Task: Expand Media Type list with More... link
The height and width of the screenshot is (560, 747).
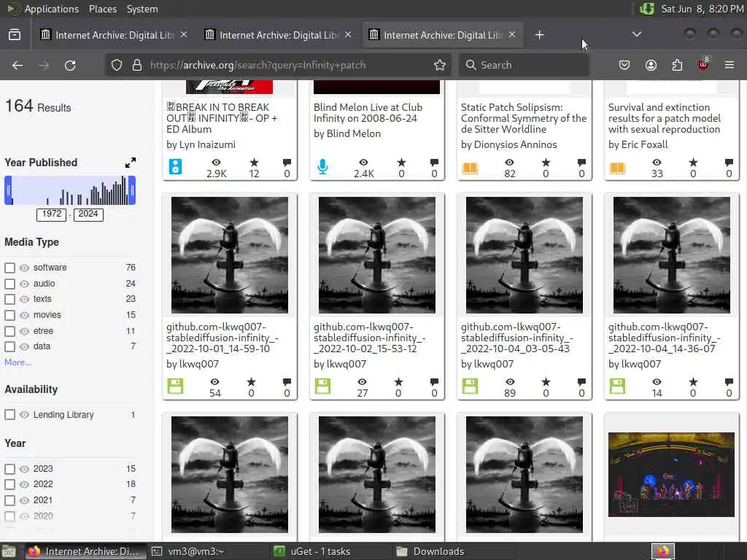Action: [x=18, y=362]
